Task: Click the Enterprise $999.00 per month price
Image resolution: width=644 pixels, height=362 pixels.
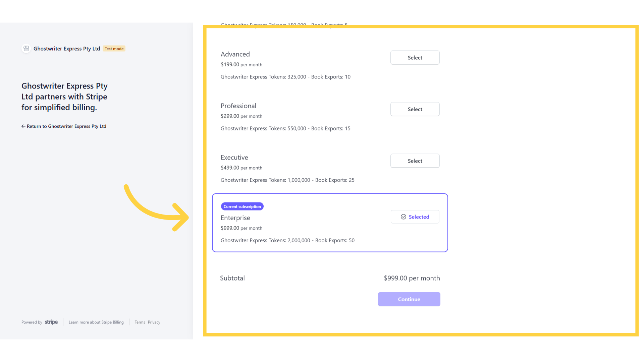Action: [241, 228]
